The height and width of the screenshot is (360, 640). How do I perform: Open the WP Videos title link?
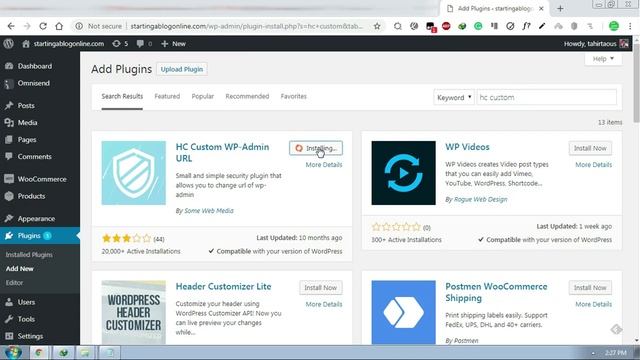(x=467, y=147)
